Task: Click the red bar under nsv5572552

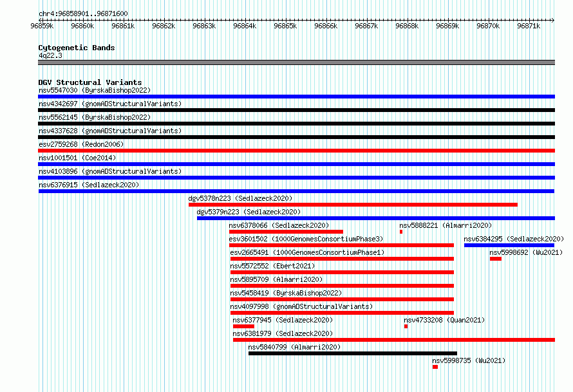Action: click(342, 272)
